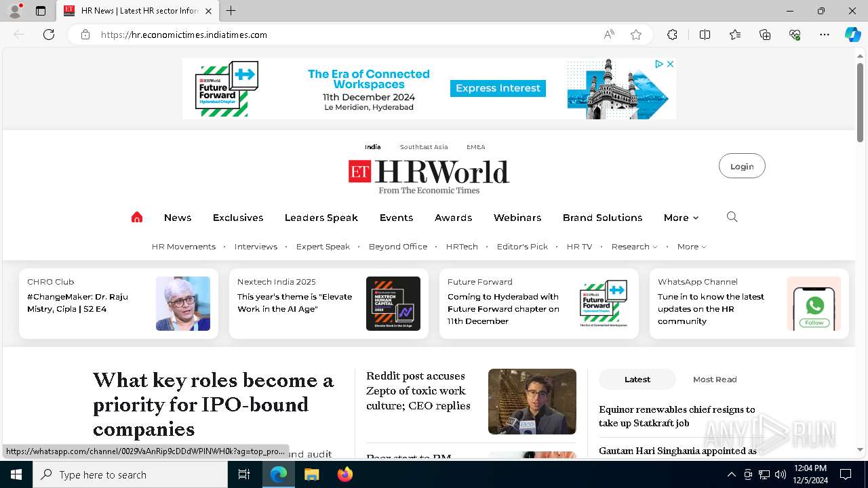This screenshot has height=488, width=868.
Task: Open Nextech India 2025 card thumbnail
Action: (393, 304)
